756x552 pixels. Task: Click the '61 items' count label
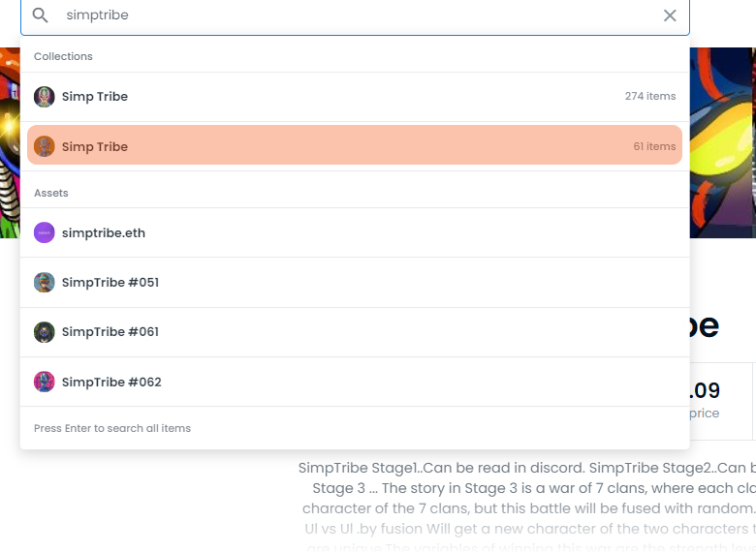point(654,146)
